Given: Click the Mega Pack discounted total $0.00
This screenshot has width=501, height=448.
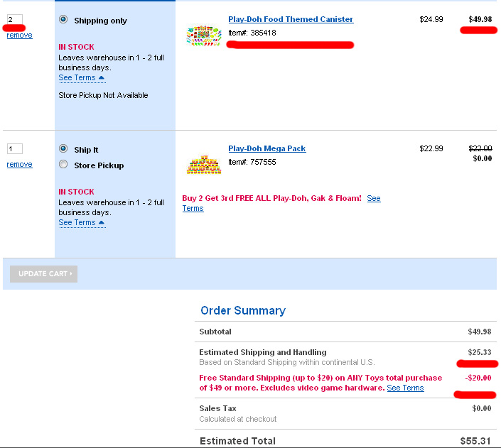Looking at the screenshot, I should (483, 158).
